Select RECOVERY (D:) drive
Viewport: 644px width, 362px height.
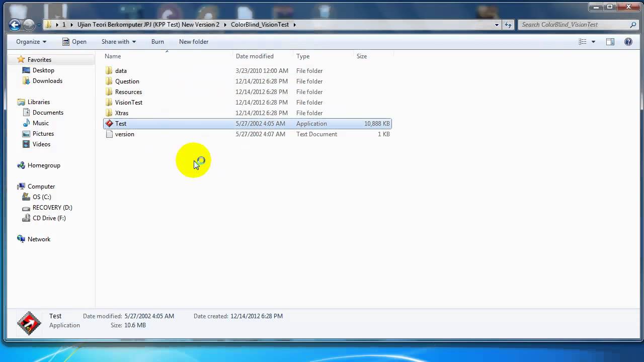pos(52,208)
